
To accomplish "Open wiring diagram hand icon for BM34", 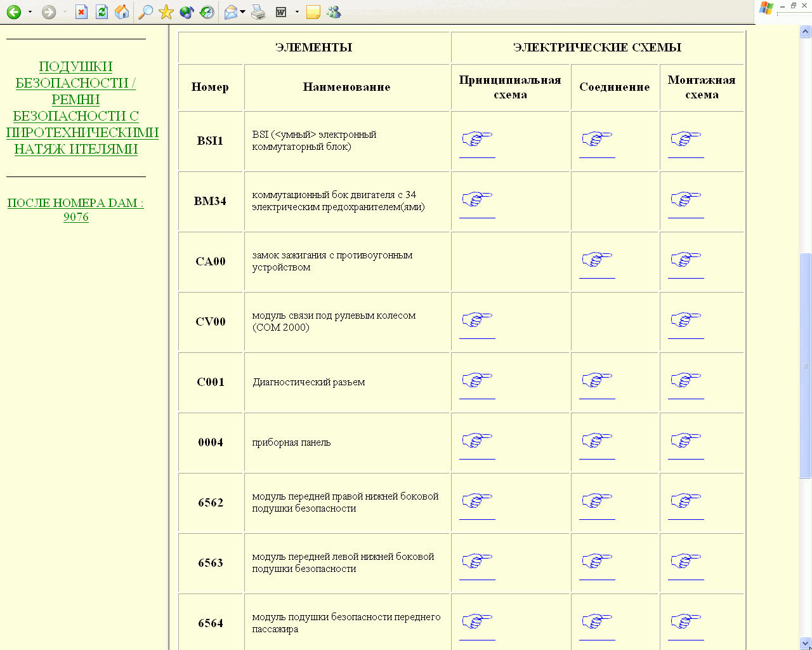I will [x=686, y=199].
